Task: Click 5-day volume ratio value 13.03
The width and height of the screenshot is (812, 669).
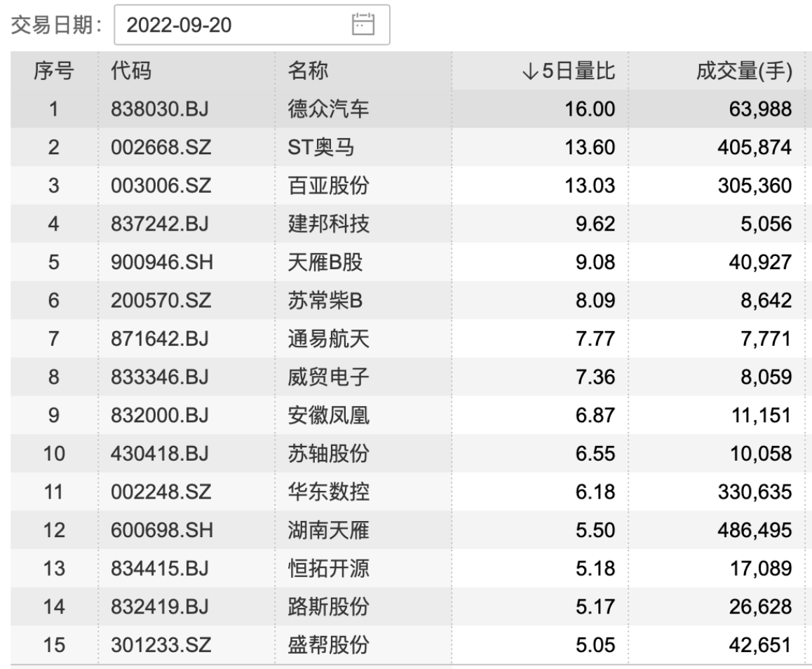Action: [x=590, y=185]
